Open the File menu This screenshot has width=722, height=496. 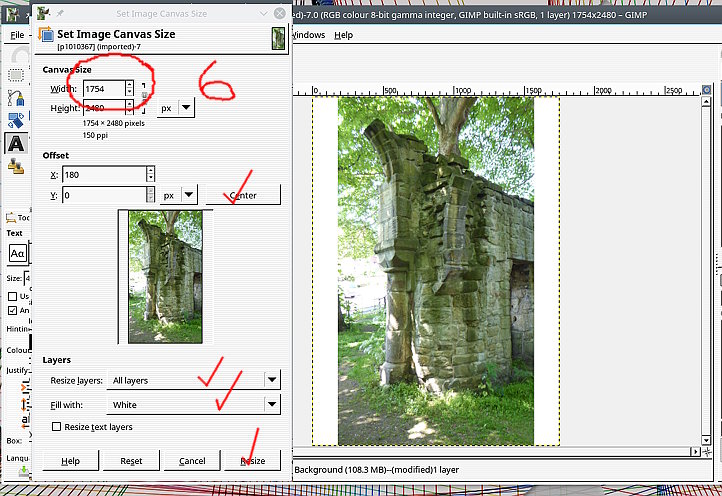point(17,34)
